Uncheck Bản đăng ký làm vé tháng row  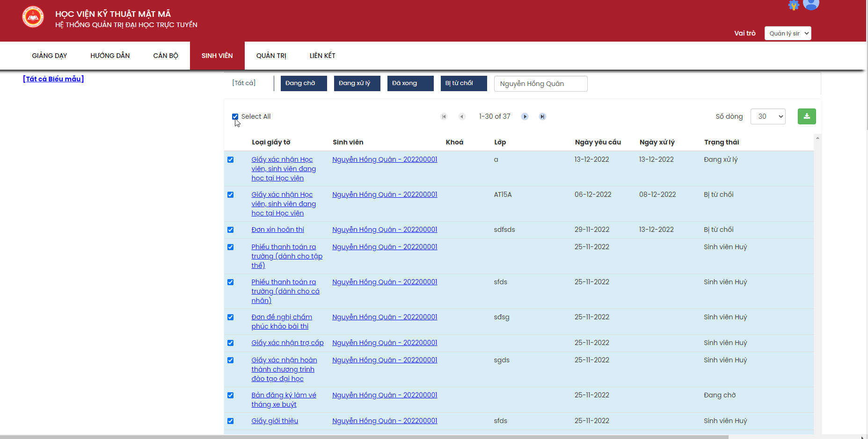[x=230, y=396]
